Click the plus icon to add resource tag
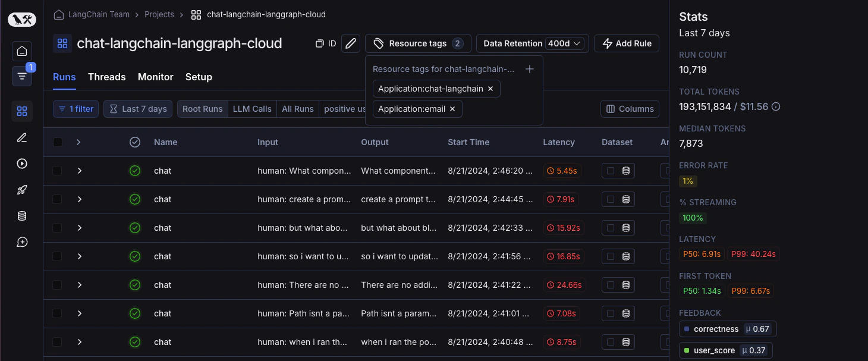Viewport: 868px width, 361px height. [530, 69]
